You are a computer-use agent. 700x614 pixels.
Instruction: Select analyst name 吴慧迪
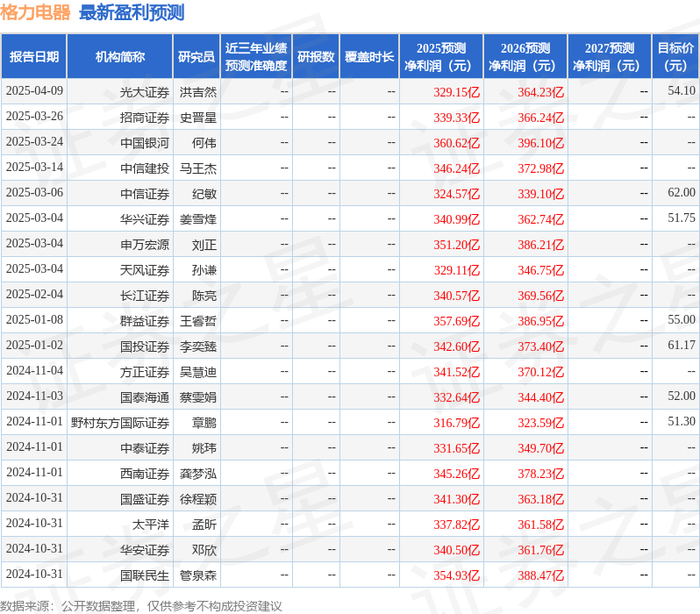click(x=198, y=372)
